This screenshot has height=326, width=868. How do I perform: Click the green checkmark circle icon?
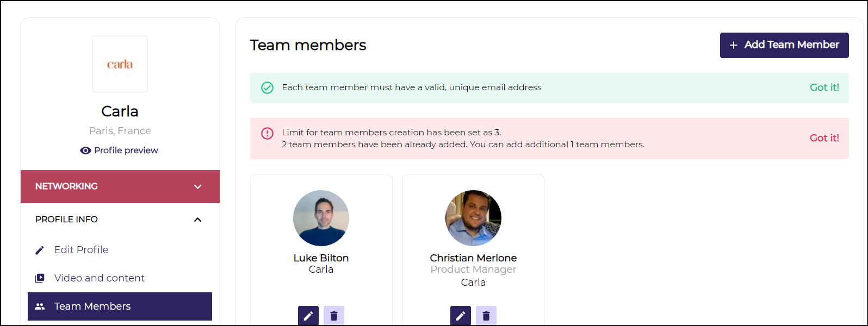[x=267, y=87]
